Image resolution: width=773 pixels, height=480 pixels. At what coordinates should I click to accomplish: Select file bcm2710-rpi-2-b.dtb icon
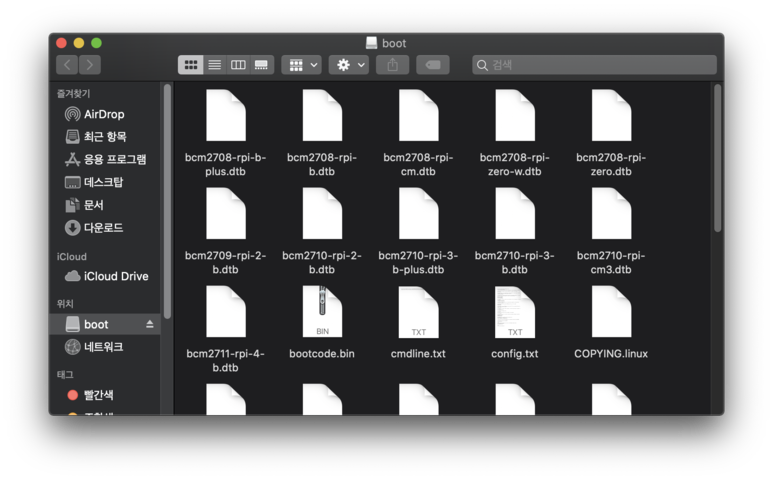(322, 213)
